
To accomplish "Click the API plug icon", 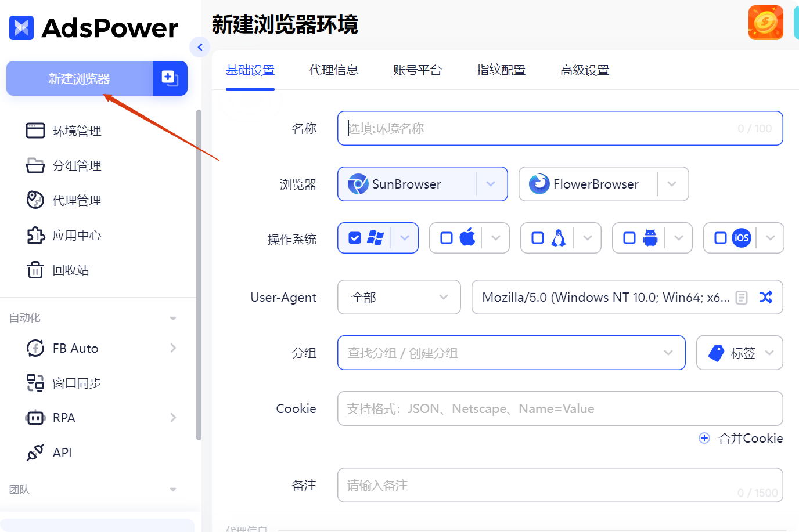I will click(x=35, y=453).
